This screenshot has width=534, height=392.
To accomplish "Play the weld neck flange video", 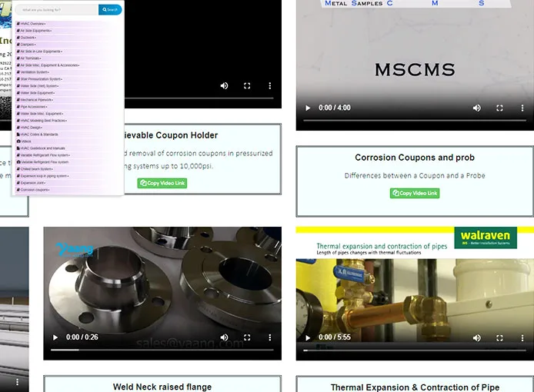I will tap(55, 337).
